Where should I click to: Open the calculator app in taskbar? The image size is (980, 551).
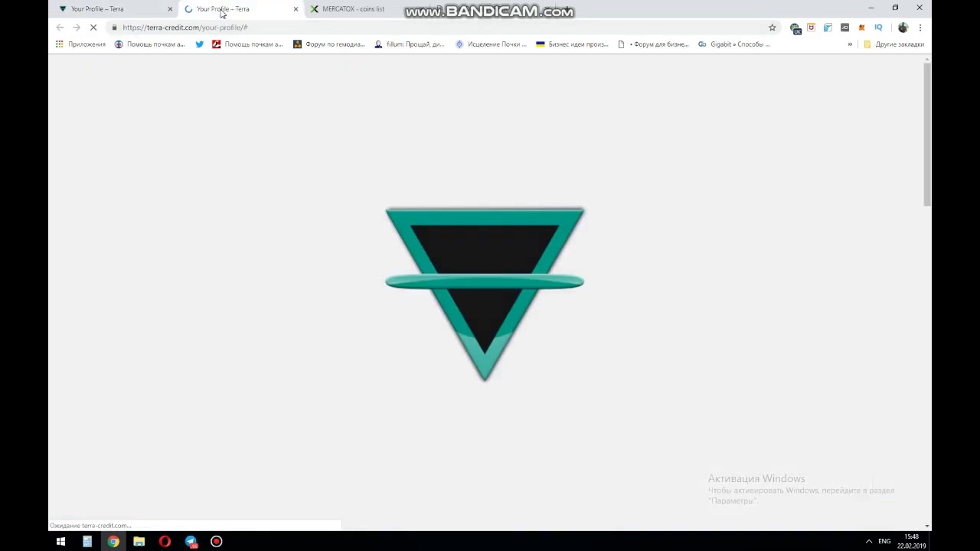point(87,542)
